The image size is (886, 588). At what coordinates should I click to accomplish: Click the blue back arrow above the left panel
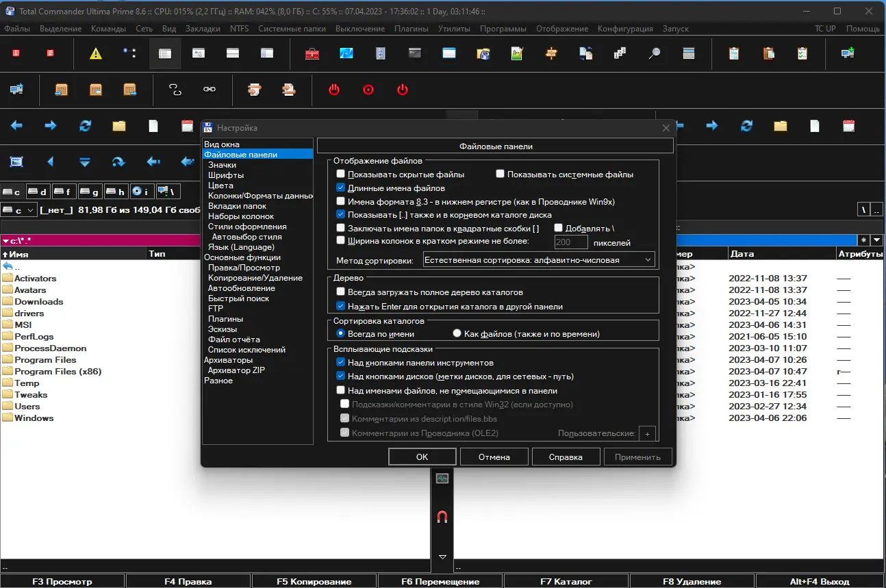[17, 125]
